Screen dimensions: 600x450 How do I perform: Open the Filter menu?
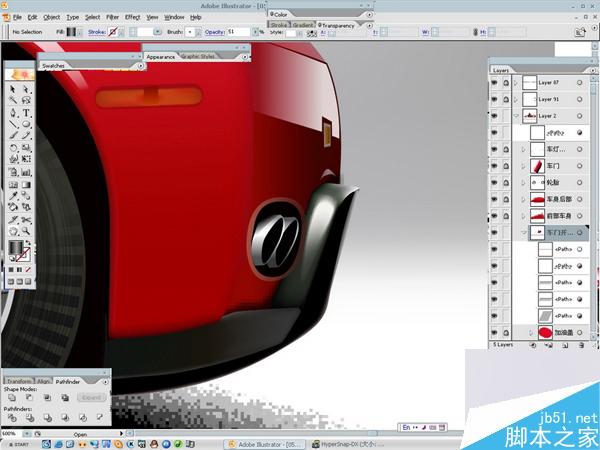point(112,17)
